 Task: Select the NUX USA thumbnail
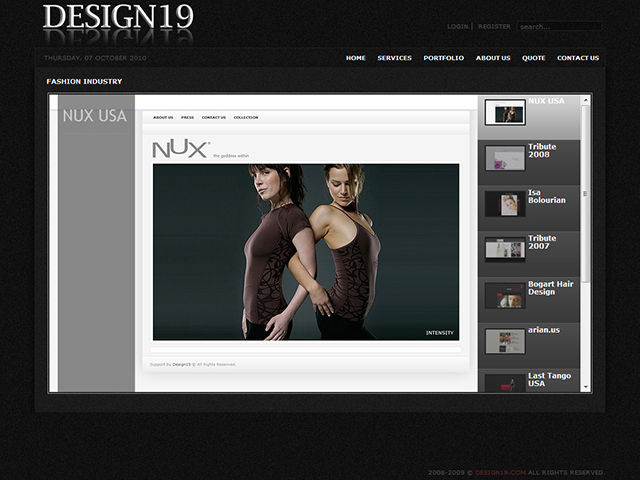tap(505, 113)
